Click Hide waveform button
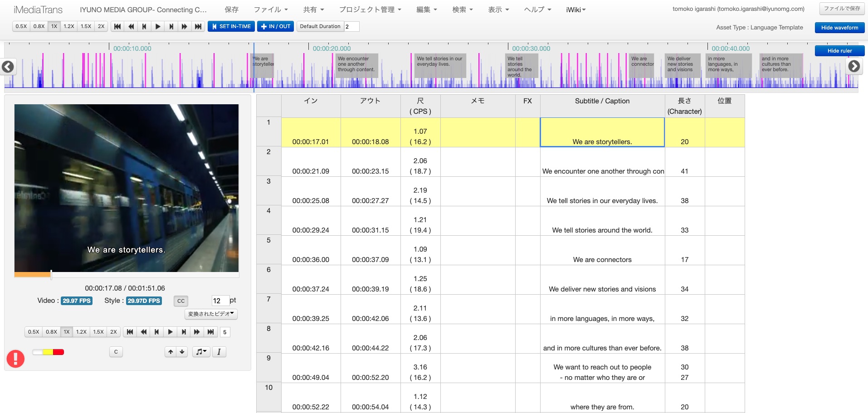The width and height of the screenshot is (868, 413). pos(839,28)
